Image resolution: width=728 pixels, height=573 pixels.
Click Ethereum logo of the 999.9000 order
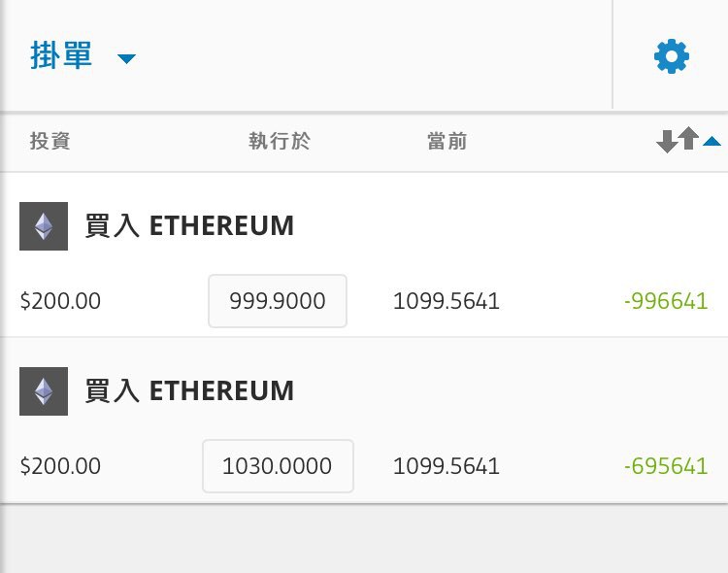click(44, 226)
